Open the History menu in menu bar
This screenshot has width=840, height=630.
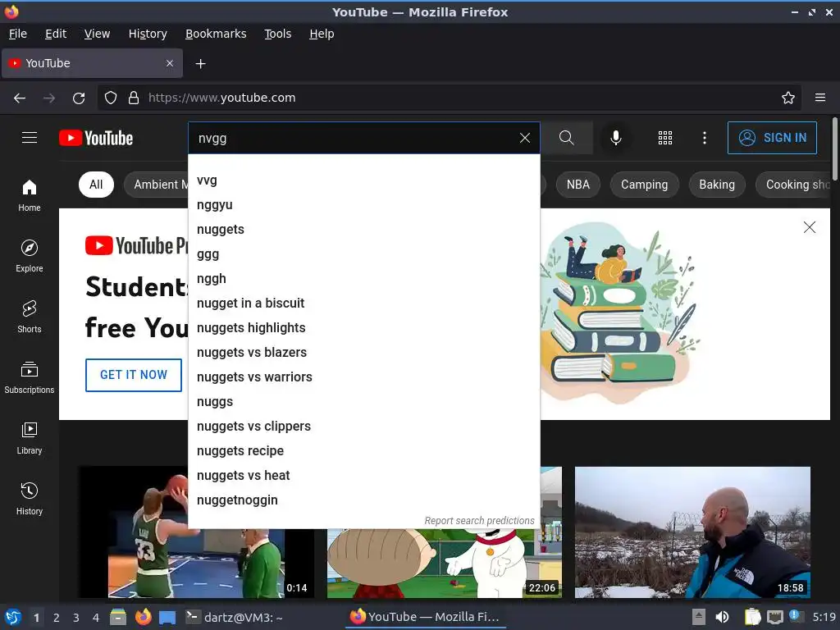point(148,34)
